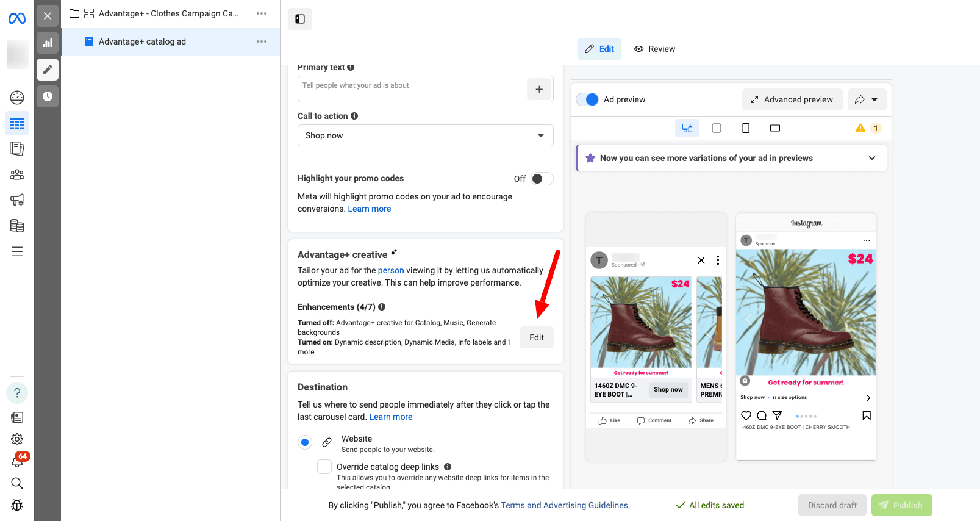Viewport: 980px width, 521px height.
Task: Open the share preview dropdown
Action: pyautogui.click(x=866, y=99)
